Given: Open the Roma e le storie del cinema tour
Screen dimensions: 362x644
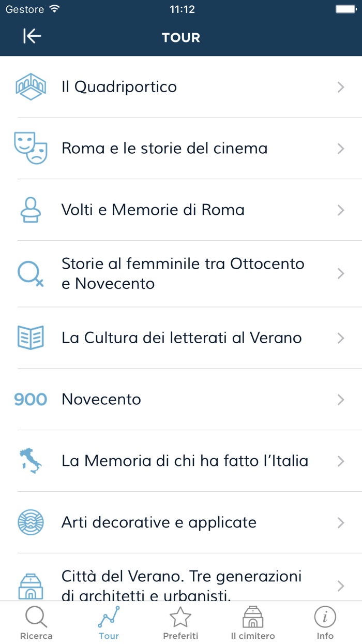Looking at the screenshot, I should [164, 148].
